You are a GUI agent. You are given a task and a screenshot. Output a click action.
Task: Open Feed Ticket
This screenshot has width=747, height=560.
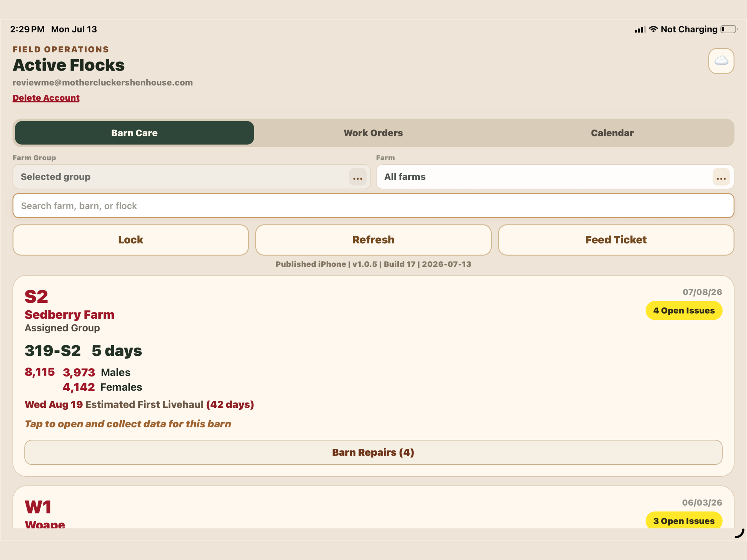tap(616, 240)
